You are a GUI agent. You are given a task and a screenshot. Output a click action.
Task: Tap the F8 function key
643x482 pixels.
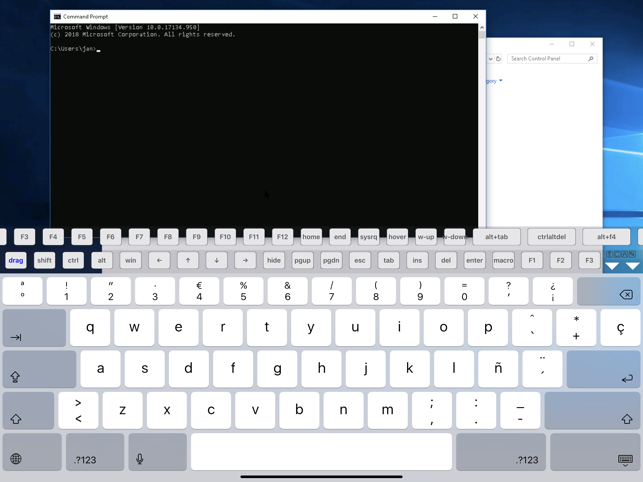click(x=167, y=237)
